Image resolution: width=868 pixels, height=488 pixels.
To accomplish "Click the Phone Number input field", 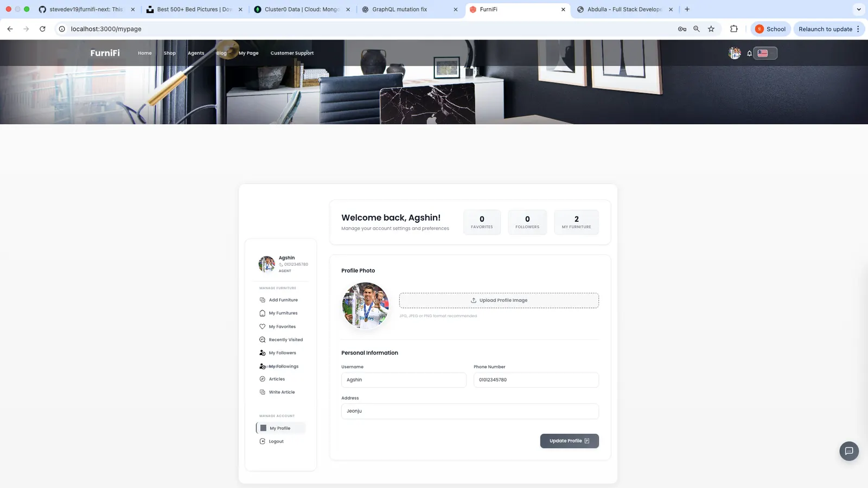I will pyautogui.click(x=536, y=380).
